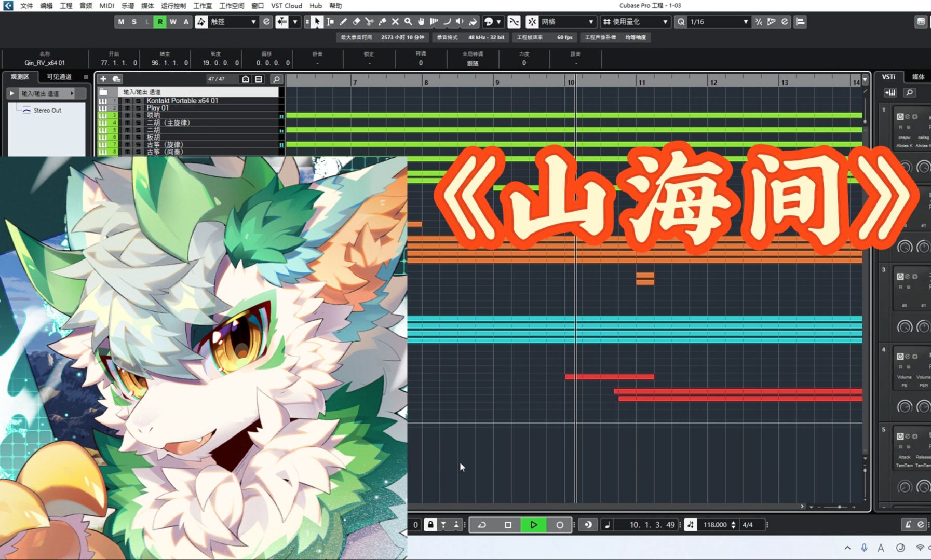Mute the Kontakt Portable x64 01 track
This screenshot has width=931, height=560.
[x=127, y=101]
